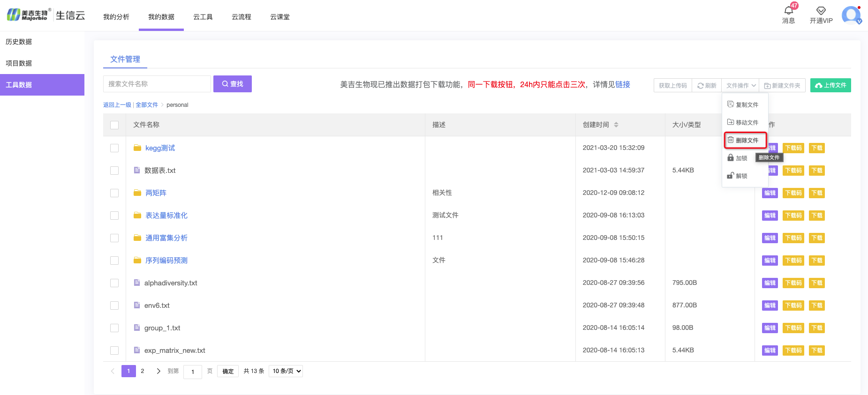Click the 获取上传码 button
868x395 pixels.
[673, 85]
